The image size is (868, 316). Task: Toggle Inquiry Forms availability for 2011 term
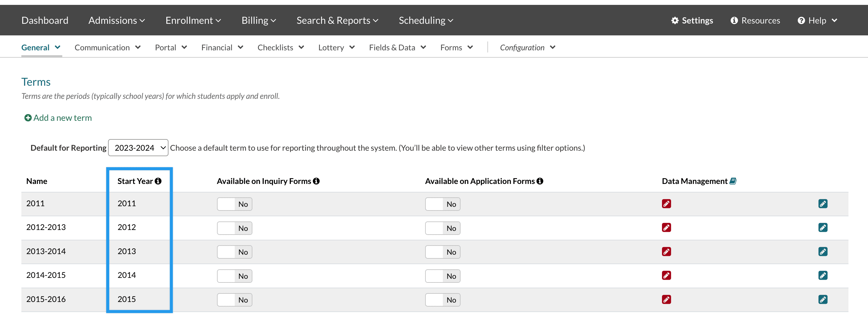[x=234, y=204]
